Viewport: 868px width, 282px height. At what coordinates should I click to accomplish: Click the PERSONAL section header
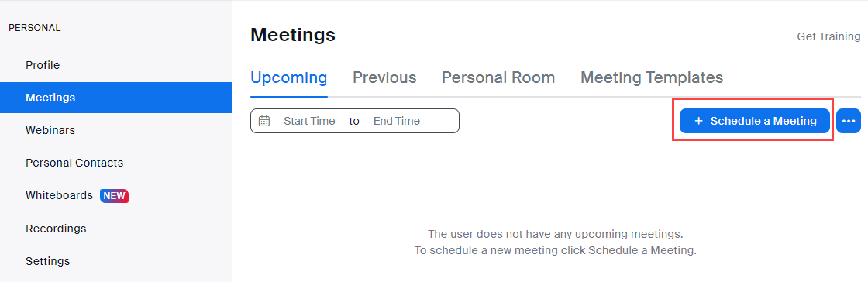point(35,28)
